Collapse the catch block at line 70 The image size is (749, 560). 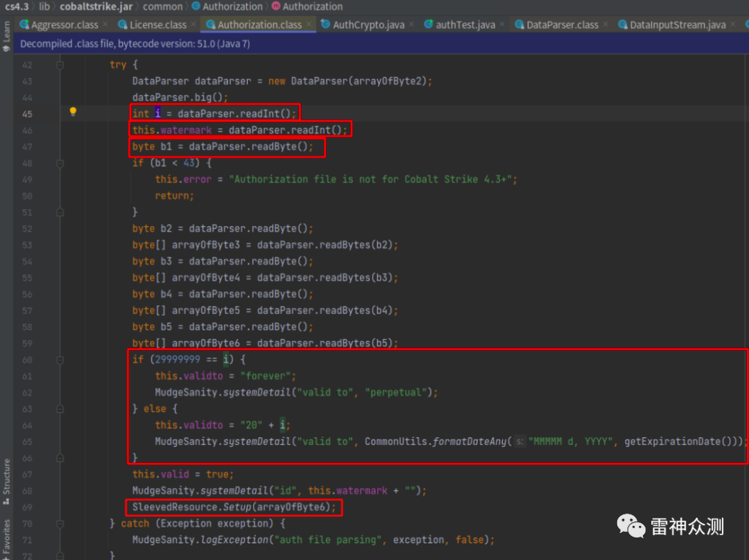[x=60, y=524]
